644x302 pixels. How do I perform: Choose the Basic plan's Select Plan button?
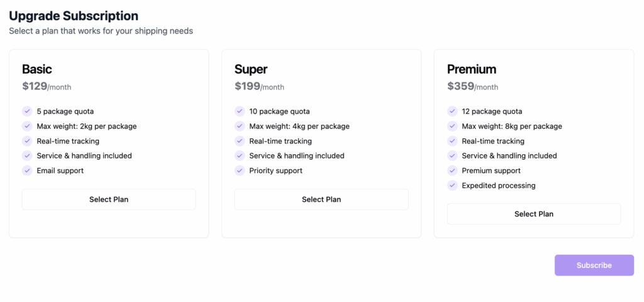coord(109,199)
